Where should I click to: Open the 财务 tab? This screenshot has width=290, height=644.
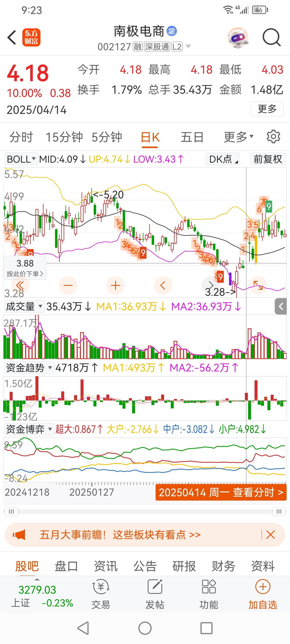point(224,566)
